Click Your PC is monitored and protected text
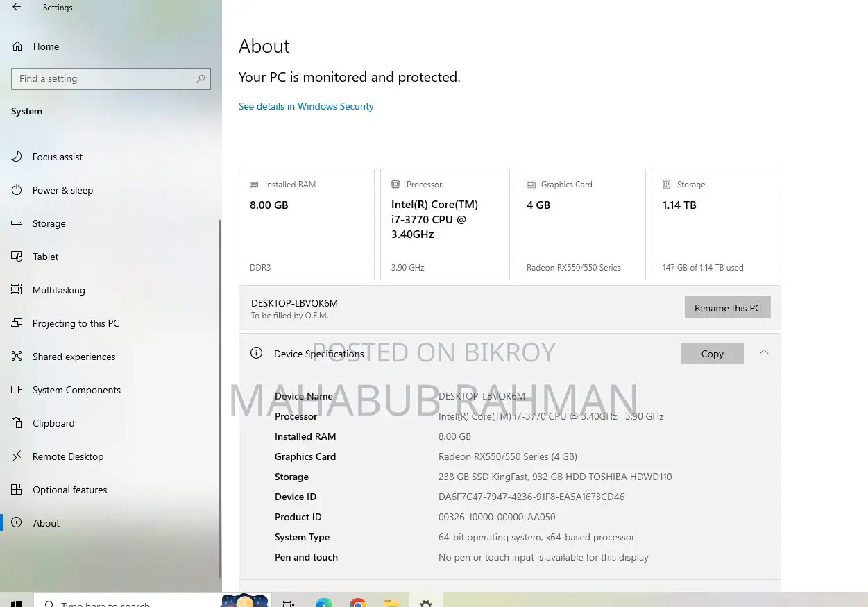 pyautogui.click(x=350, y=78)
